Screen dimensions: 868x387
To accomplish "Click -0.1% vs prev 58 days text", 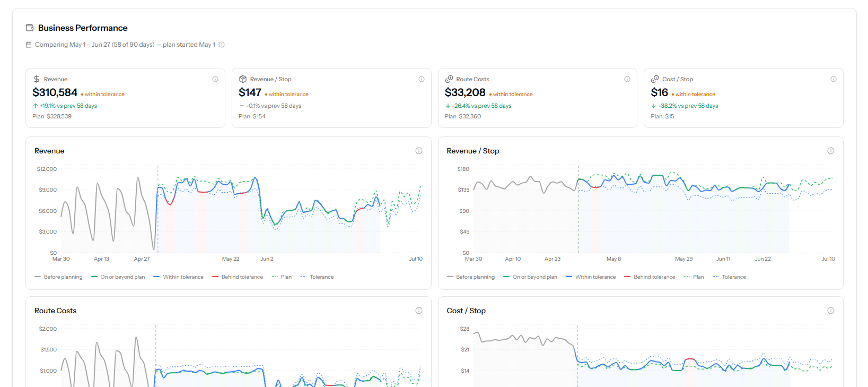I will [274, 106].
